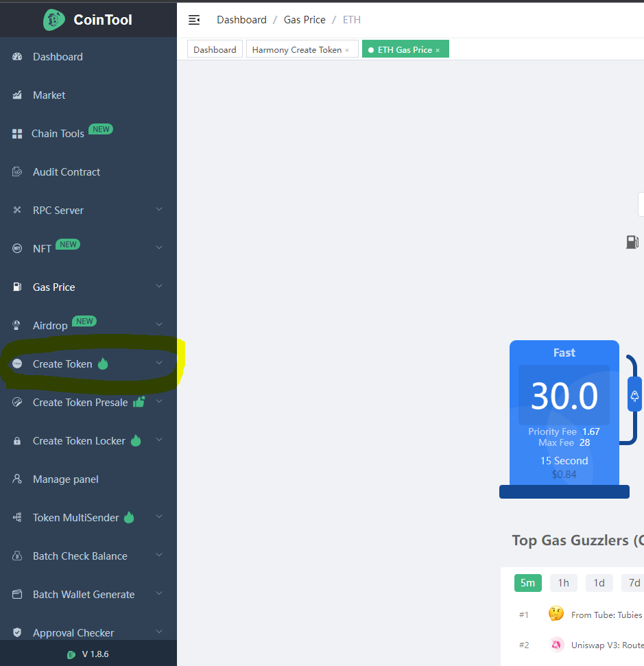
Task: Expand the Gas Price submenu chevron
Action: (x=159, y=286)
